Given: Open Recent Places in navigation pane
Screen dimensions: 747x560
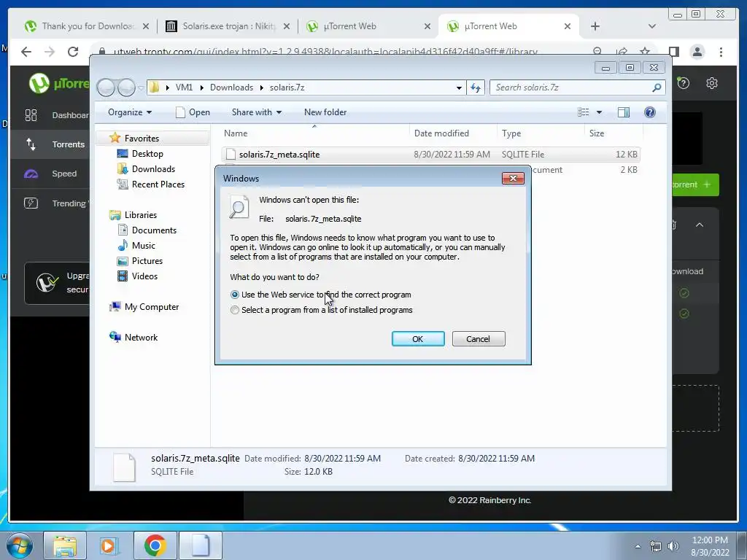Looking at the screenshot, I should [158, 184].
